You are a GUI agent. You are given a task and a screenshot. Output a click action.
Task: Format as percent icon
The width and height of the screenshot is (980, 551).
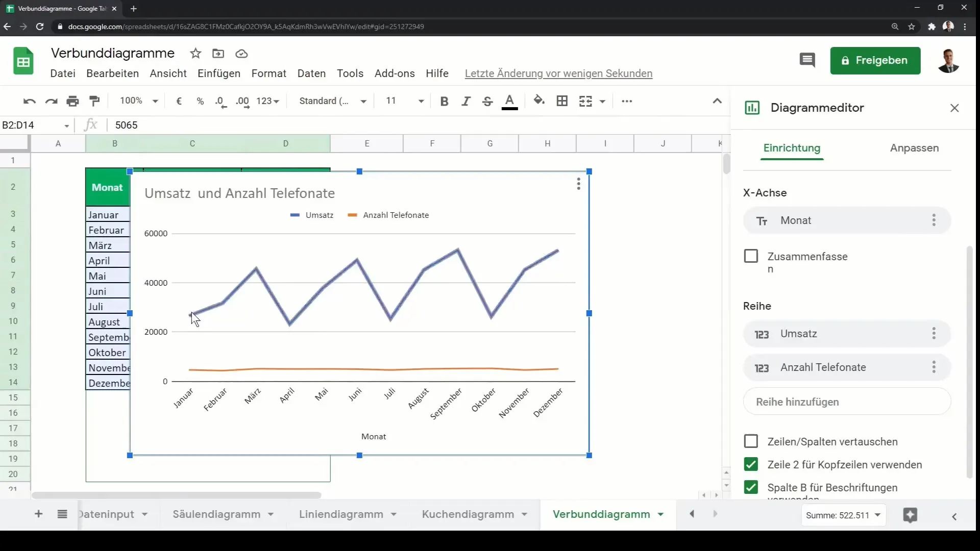200,101
